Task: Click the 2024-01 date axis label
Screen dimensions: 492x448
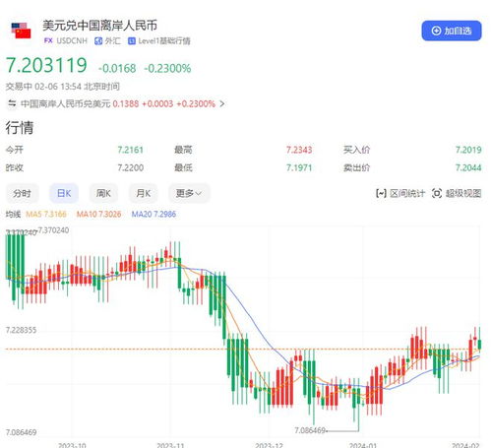Action: tap(363, 445)
